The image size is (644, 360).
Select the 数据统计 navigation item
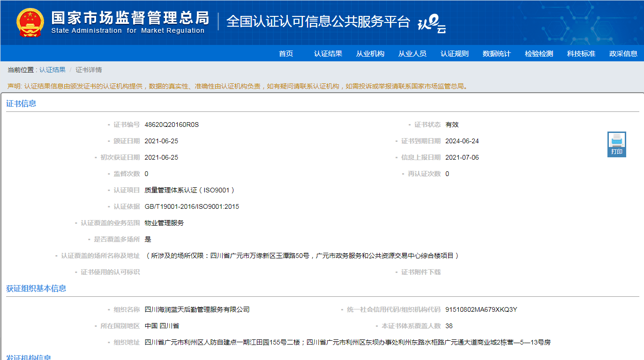pos(497,54)
